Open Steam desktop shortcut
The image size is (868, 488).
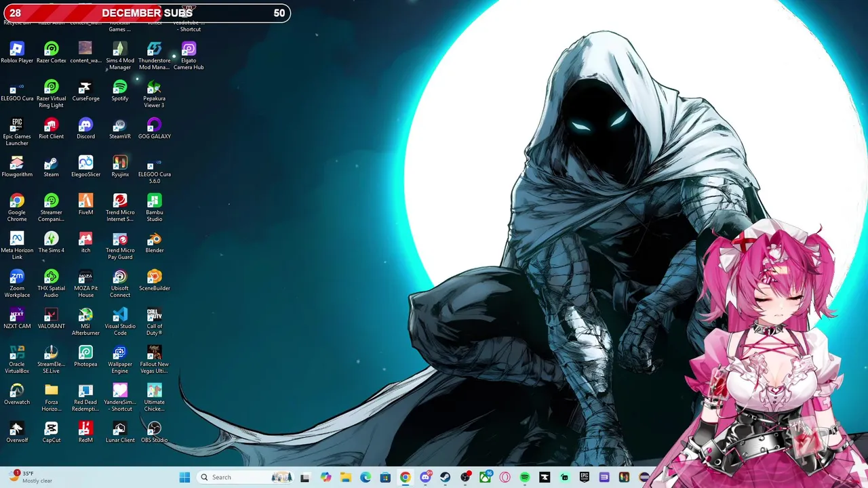(x=51, y=167)
